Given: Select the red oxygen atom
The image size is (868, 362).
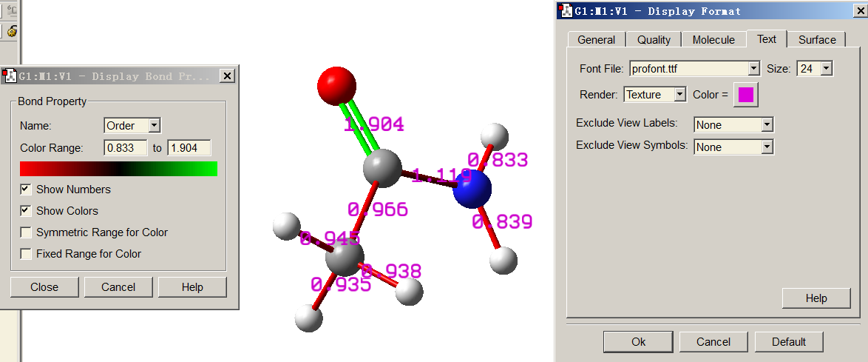Looking at the screenshot, I should pyautogui.click(x=336, y=86).
